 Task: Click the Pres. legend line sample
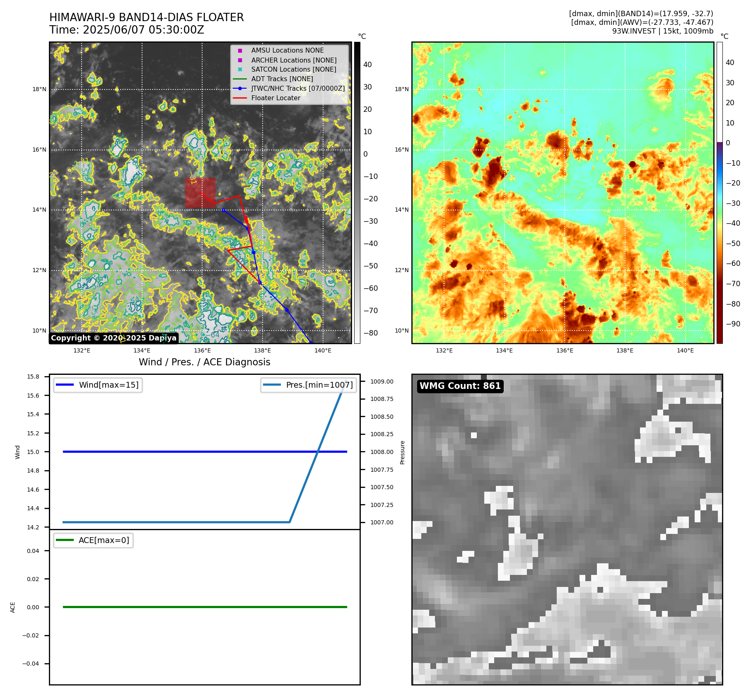(272, 385)
